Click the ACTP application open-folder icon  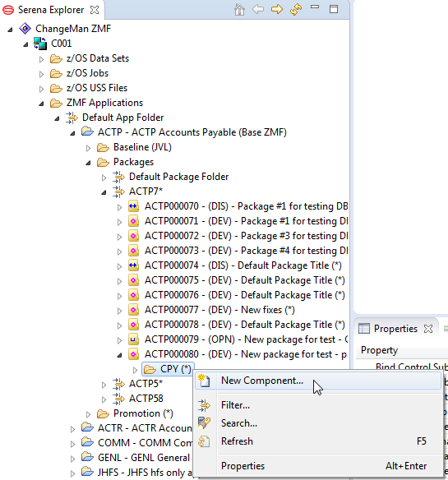87,132
